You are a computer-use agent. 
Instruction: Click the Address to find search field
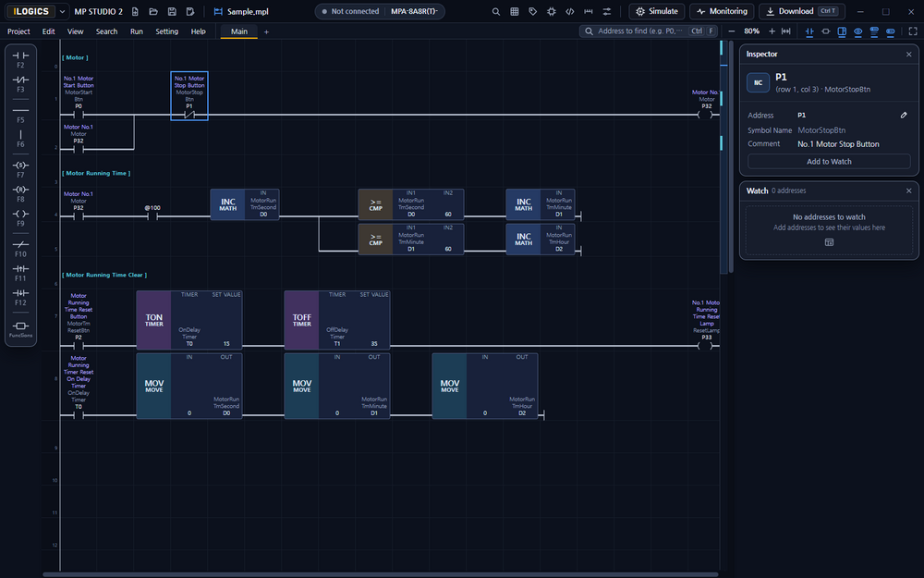click(x=649, y=31)
